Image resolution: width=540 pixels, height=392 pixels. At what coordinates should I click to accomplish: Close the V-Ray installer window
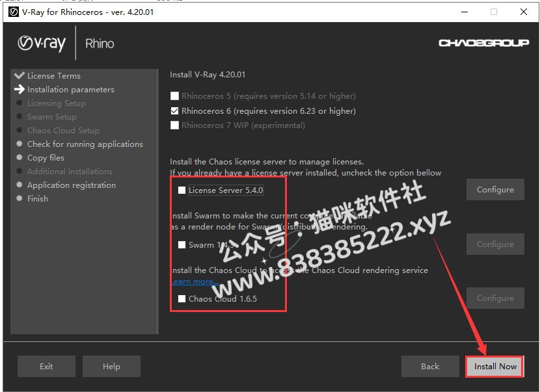click(524, 12)
